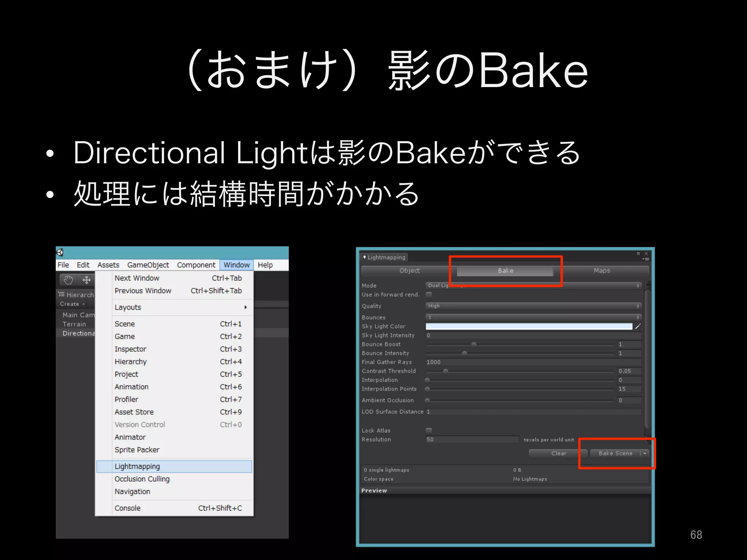Screen dimensions: 747x560
Task: Open the Bounces dropdown
Action: pyautogui.click(x=533, y=317)
